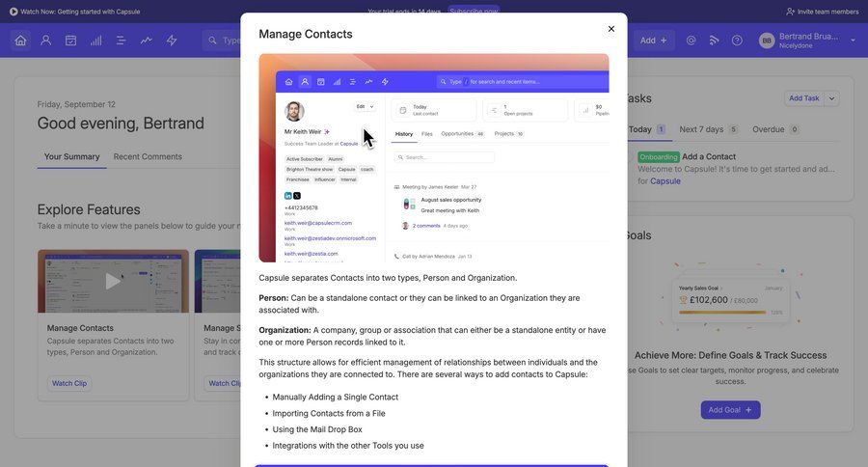Open the People & Organizations contacts icon
This screenshot has height=467, width=868.
tap(45, 41)
